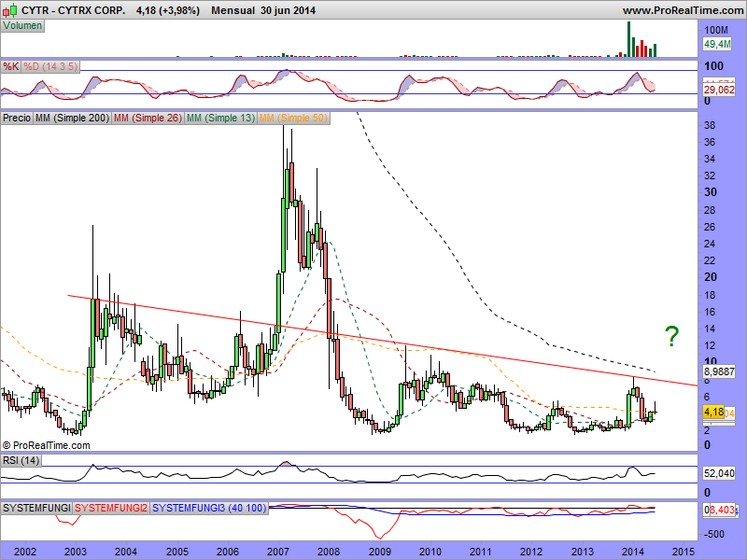Open the www.ProRealTime.com header text
This screenshot has width=747, height=560.
point(683,10)
